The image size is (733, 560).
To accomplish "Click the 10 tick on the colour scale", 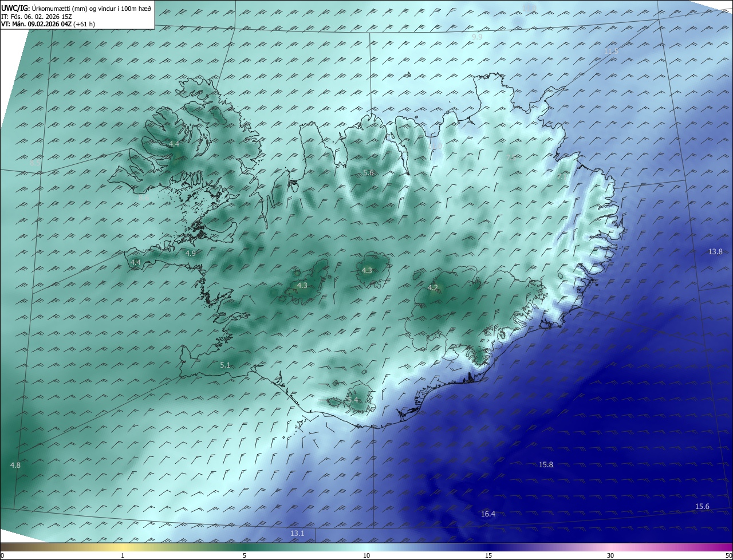I will [x=366, y=556].
